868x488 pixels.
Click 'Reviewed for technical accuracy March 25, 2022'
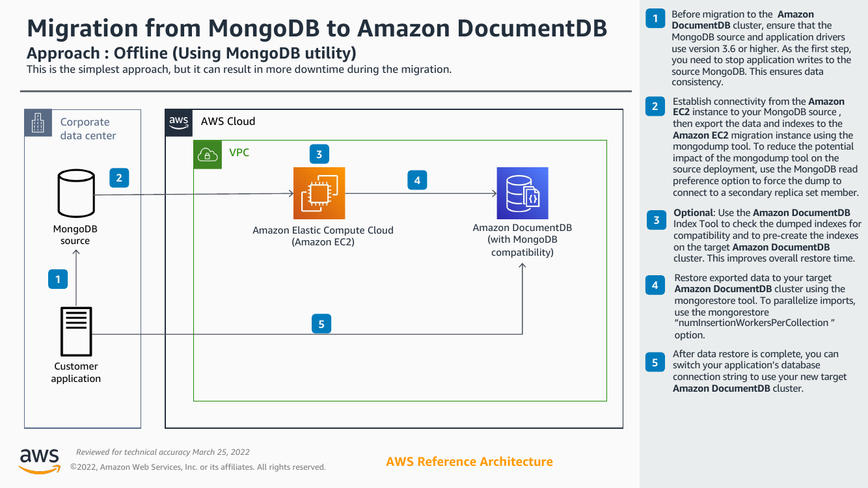pos(163,452)
